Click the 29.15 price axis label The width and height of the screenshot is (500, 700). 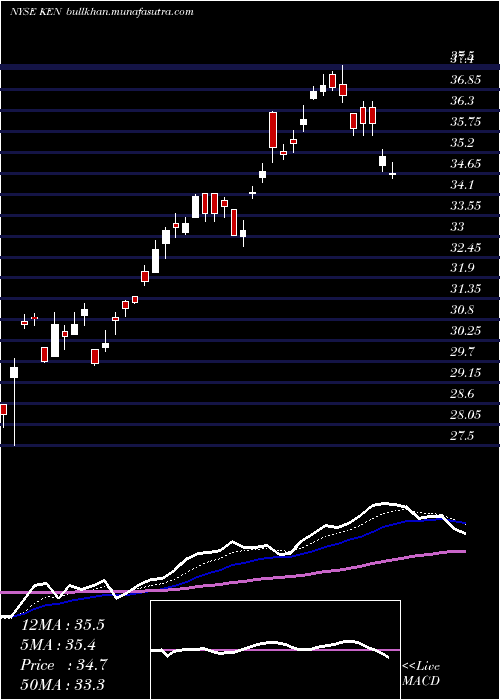[x=465, y=373]
